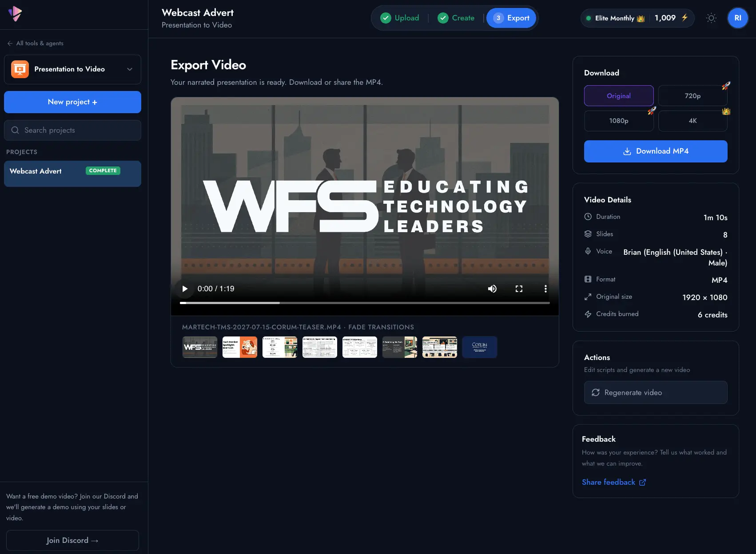Click the 1920 × 1080 size value
This screenshot has width=756, height=554.
point(705,297)
